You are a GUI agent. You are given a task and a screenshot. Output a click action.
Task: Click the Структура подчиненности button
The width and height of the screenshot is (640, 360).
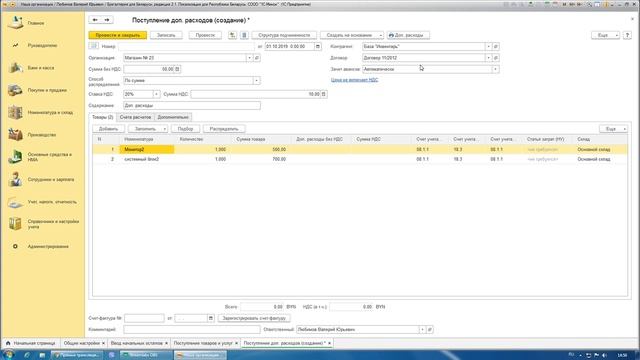pos(284,35)
